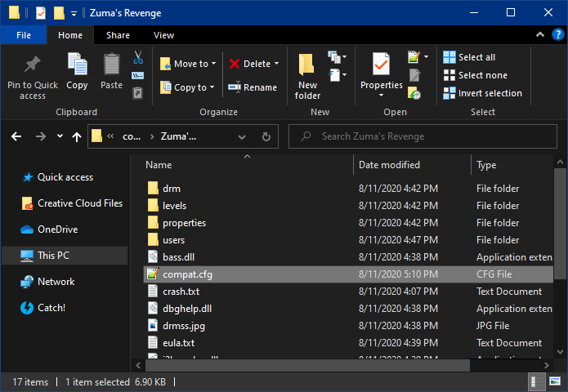Click the Help question mark icon
This screenshot has width=568, height=392.
point(557,35)
